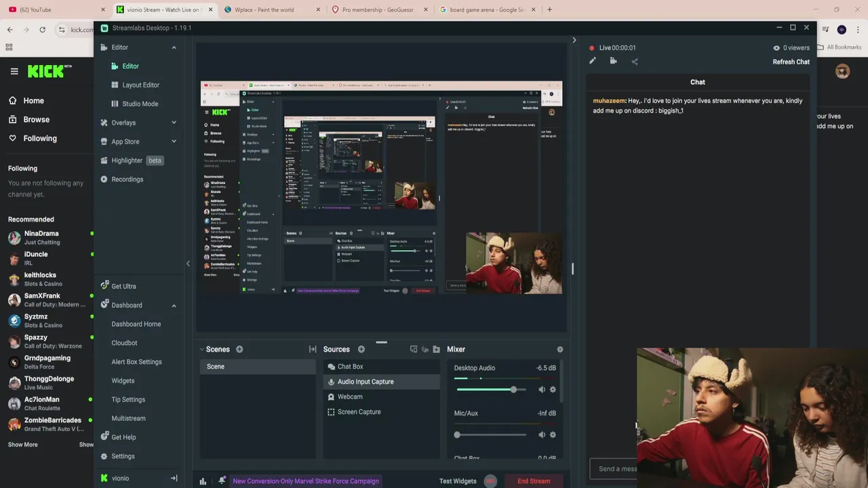
Task: Focus the Send a message input
Action: pos(614,468)
